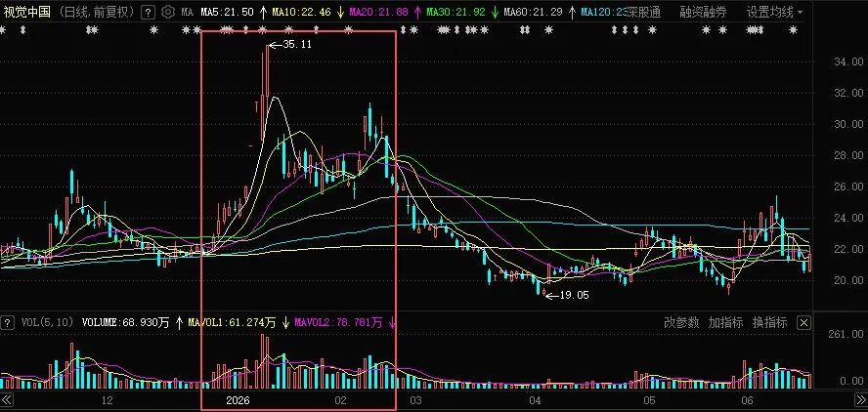Jump back with the double-left arrow icon
868x412 pixels.
pos(7,400)
